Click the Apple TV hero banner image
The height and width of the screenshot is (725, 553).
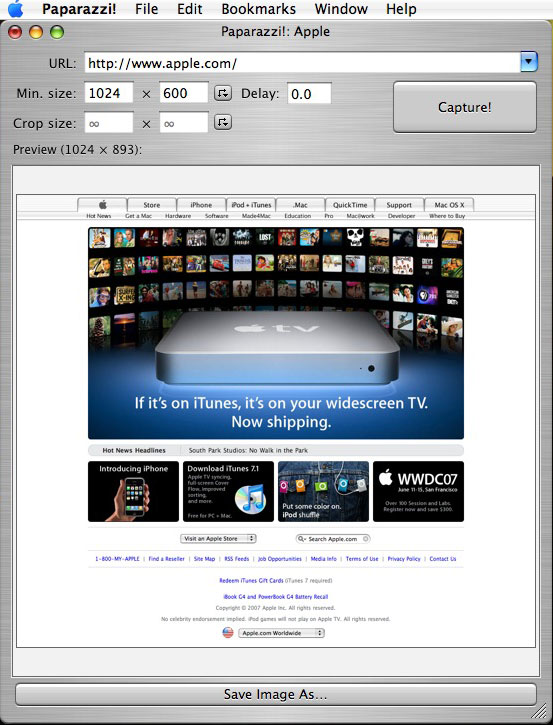click(x=276, y=333)
